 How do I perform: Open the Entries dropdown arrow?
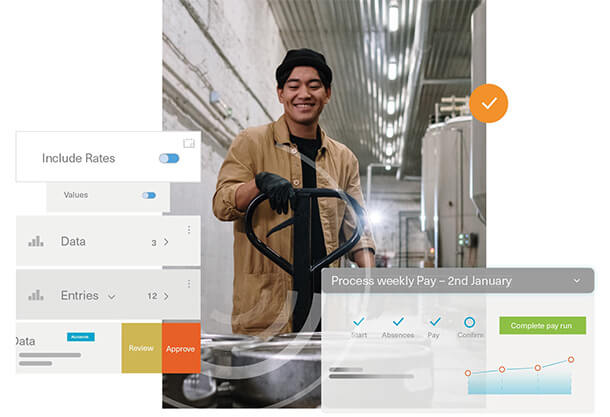tap(112, 297)
